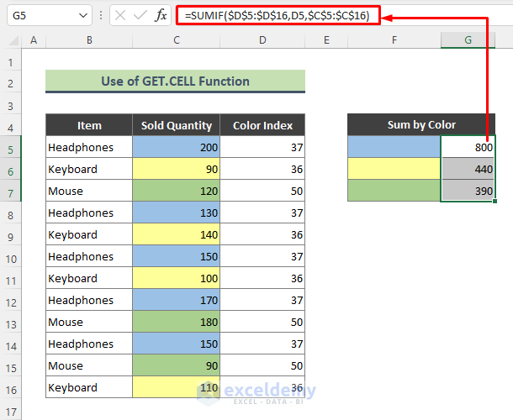Click the Sold Quantity cell 200

pyautogui.click(x=177, y=147)
